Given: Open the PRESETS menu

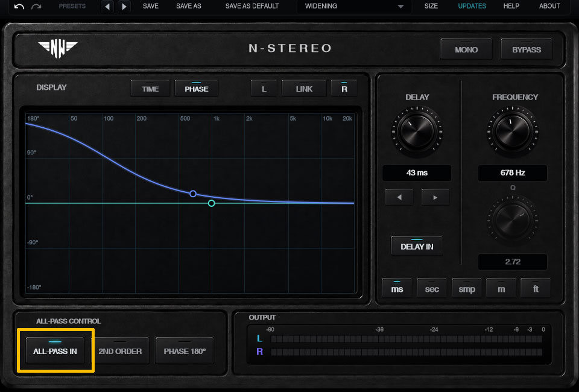Looking at the screenshot, I should [x=72, y=6].
